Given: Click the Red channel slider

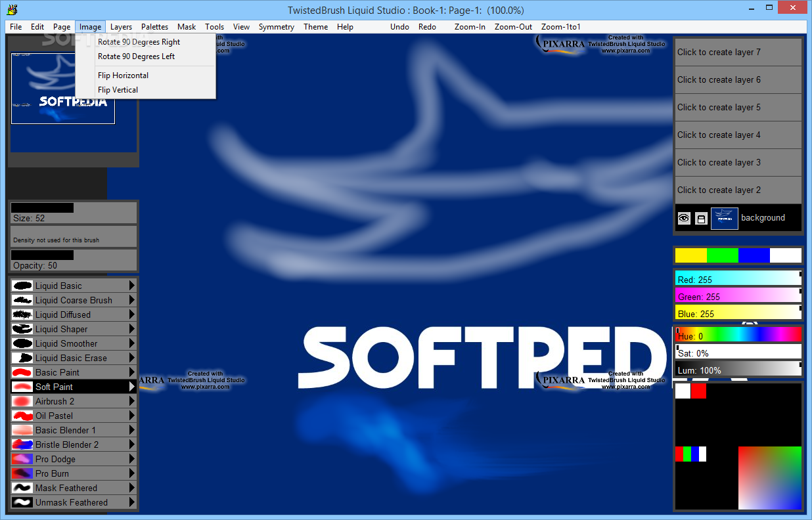Looking at the screenshot, I should coord(738,278).
